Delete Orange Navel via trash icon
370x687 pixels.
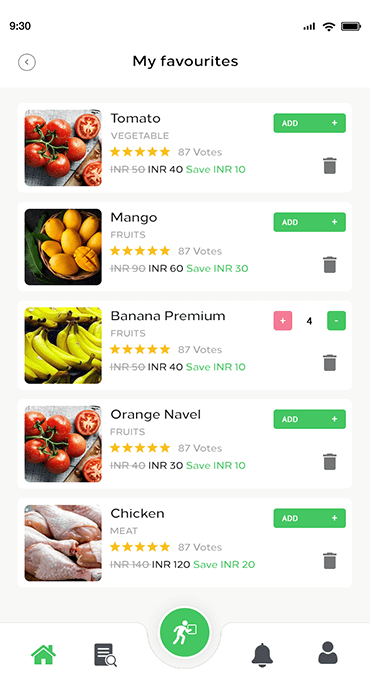coord(330,462)
